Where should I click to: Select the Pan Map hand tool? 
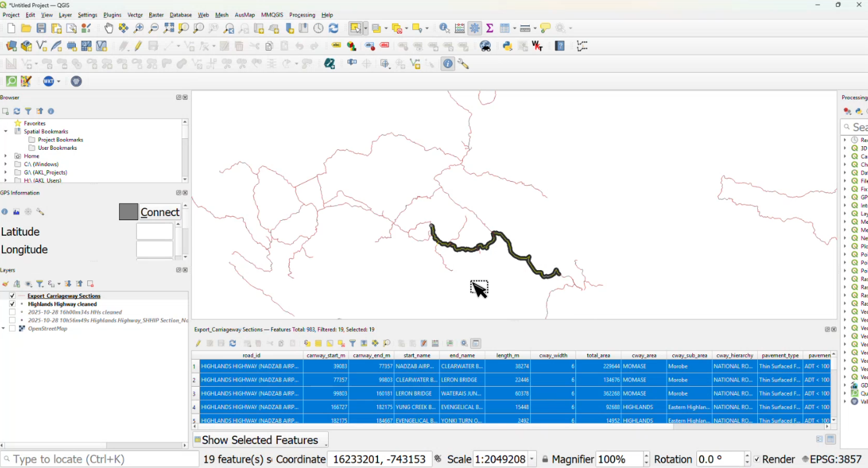tap(108, 28)
